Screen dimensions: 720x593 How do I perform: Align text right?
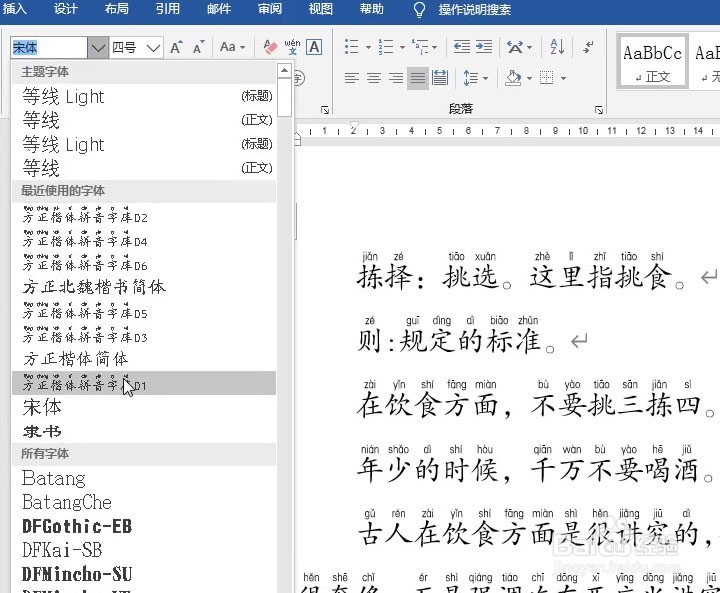coord(396,78)
